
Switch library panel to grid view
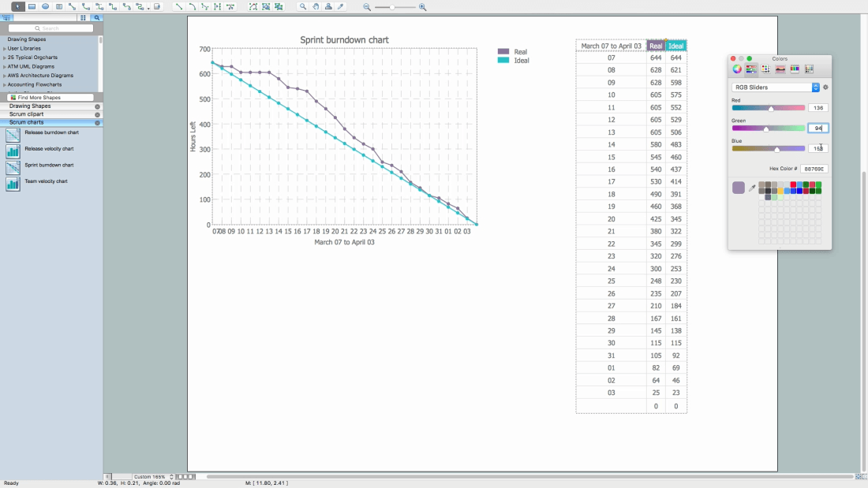(83, 17)
